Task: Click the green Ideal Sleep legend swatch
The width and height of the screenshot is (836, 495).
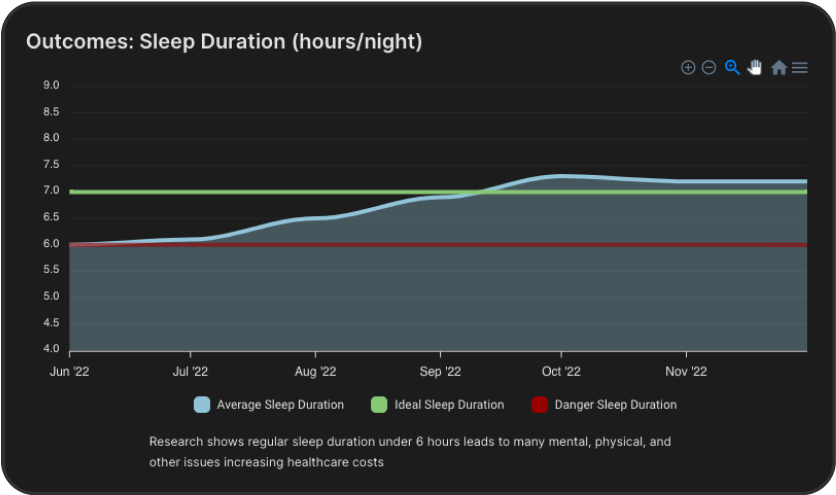Action: pos(379,405)
